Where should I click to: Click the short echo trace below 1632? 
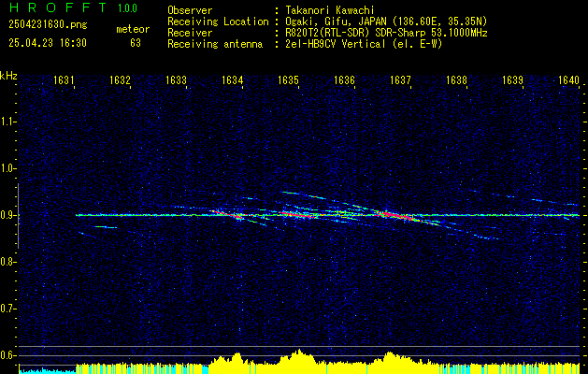tap(106, 227)
